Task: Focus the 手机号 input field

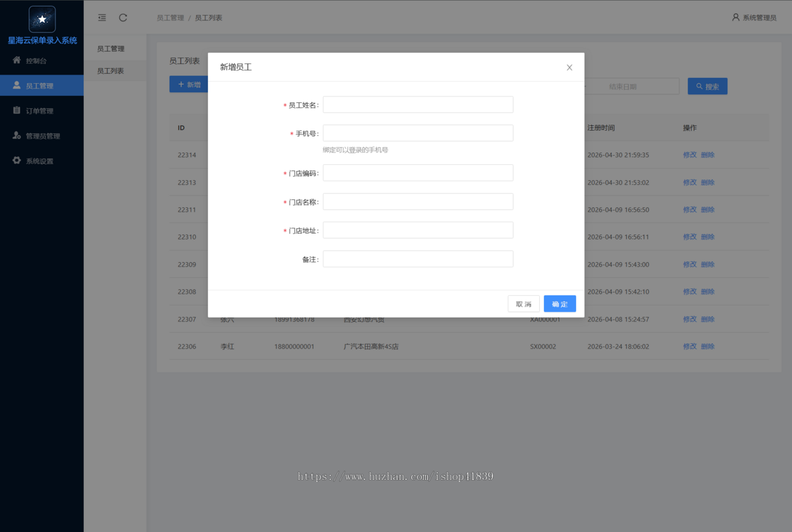Action: tap(418, 133)
